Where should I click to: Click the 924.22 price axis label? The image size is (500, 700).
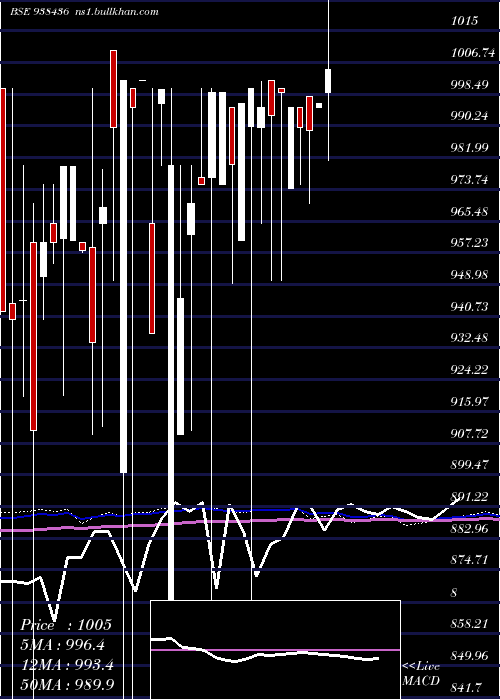[x=469, y=370]
